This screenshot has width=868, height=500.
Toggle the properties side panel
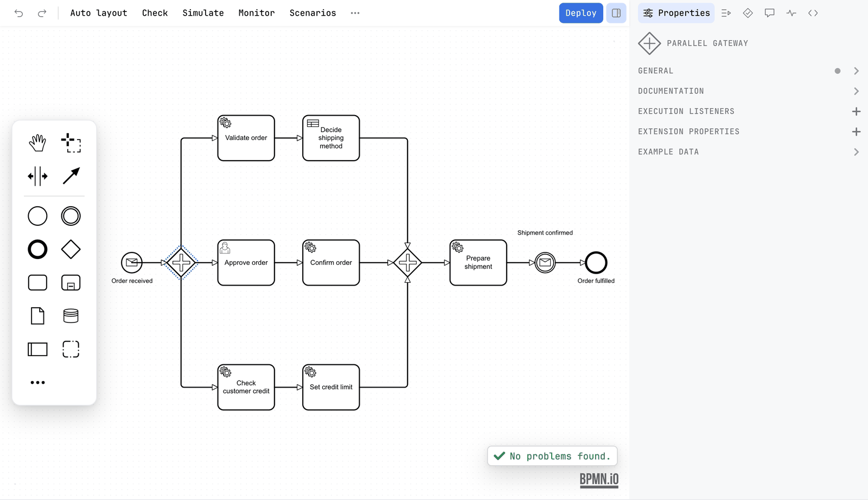[x=616, y=13]
